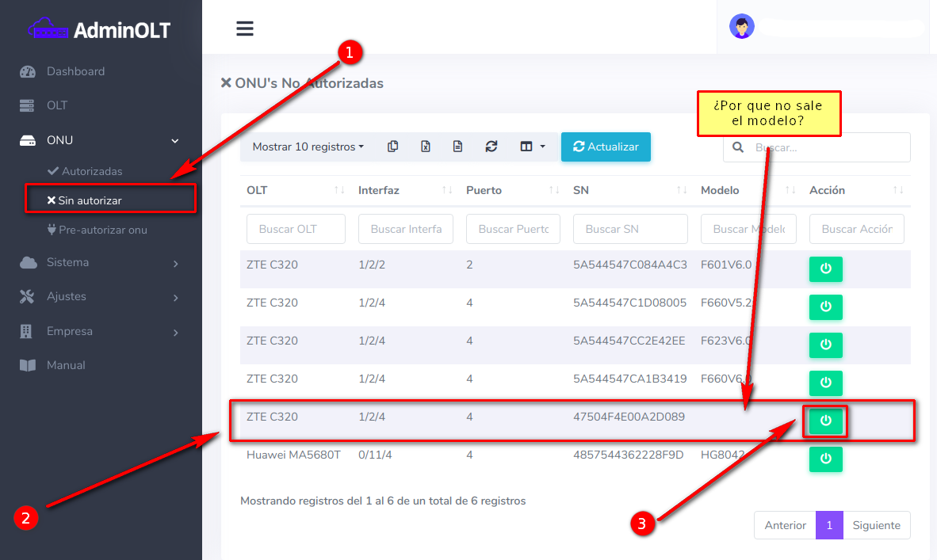Open column visibility dropdown
This screenshot has height=560, width=937.
[x=532, y=147]
